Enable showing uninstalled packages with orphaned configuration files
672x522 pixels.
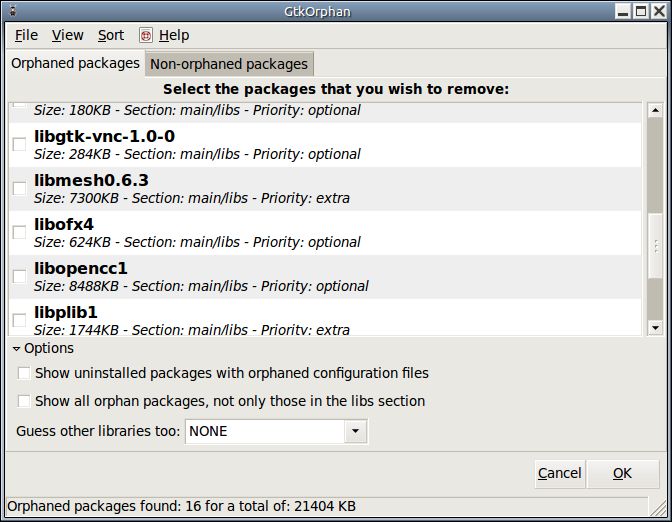[x=24, y=373]
